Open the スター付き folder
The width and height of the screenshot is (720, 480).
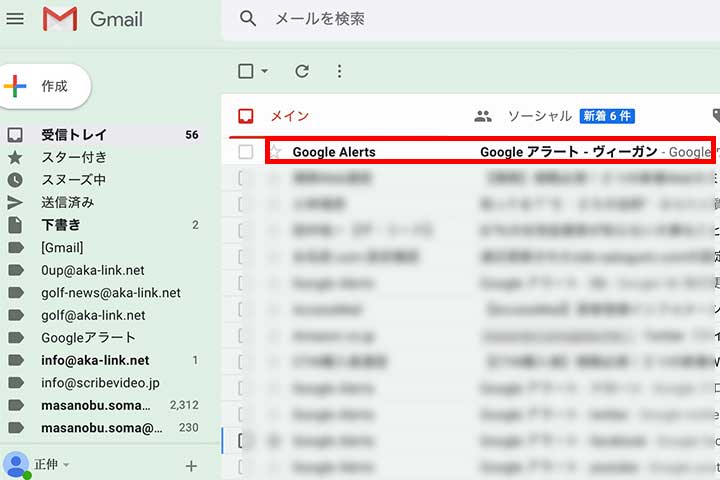[74, 157]
